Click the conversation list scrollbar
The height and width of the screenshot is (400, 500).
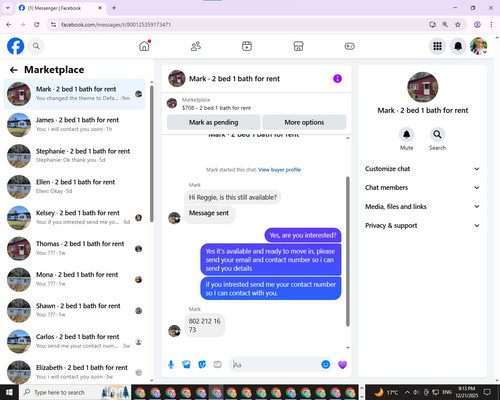click(152, 153)
